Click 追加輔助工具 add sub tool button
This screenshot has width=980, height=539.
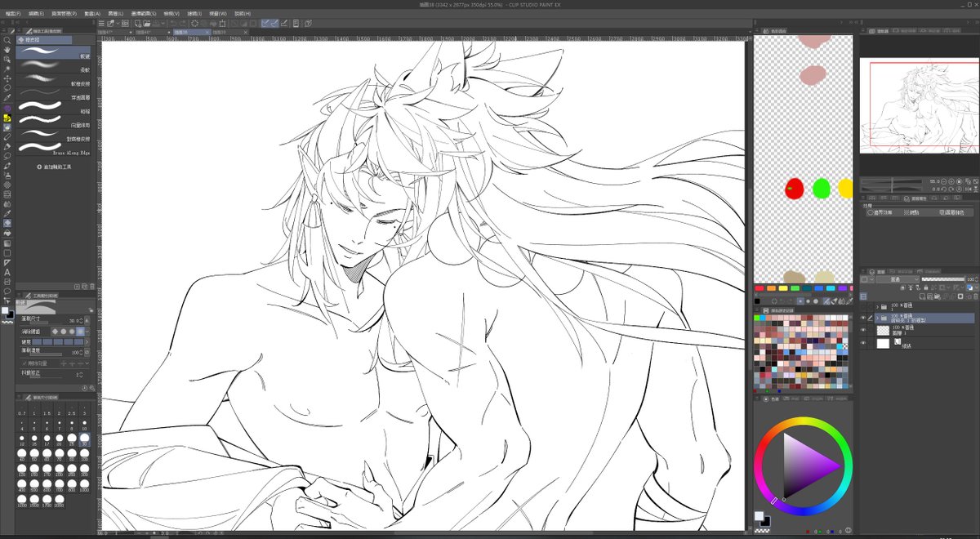55,167
